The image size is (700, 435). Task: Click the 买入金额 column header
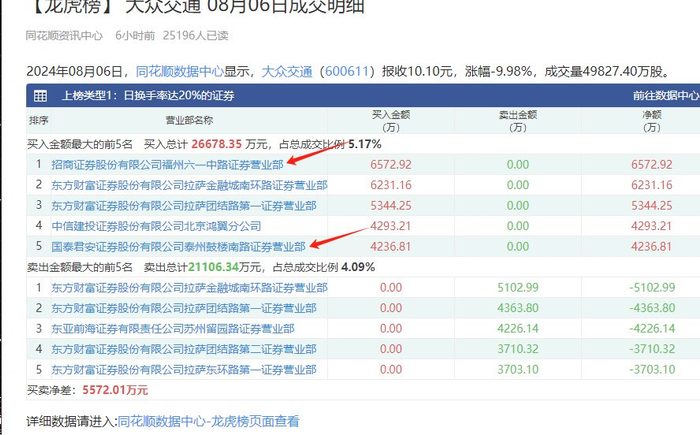pos(391,121)
